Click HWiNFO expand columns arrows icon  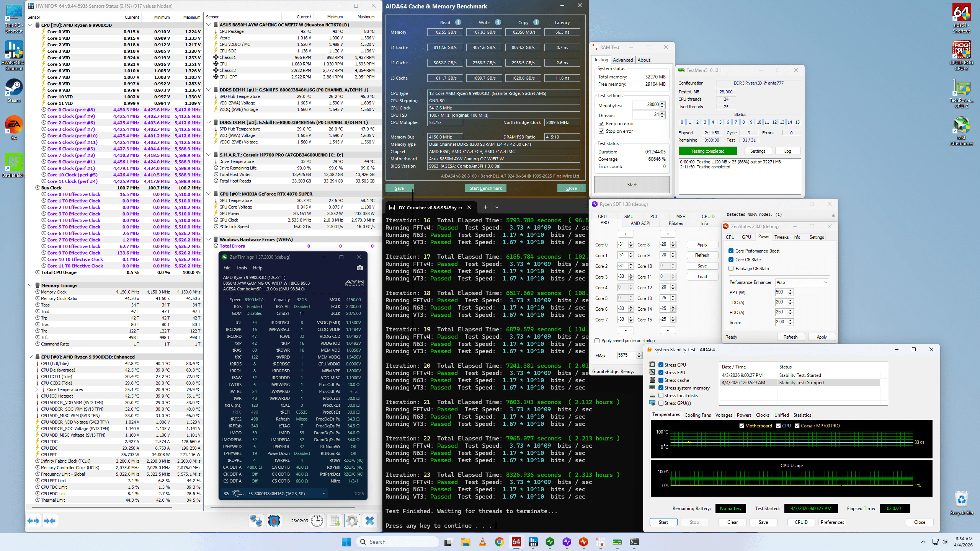[x=34, y=521]
